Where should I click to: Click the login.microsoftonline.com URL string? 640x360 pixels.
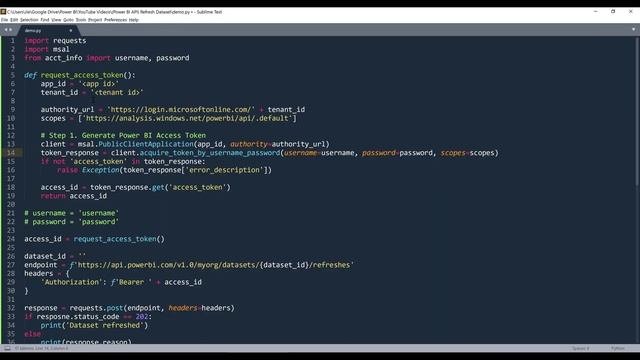[x=181, y=110]
